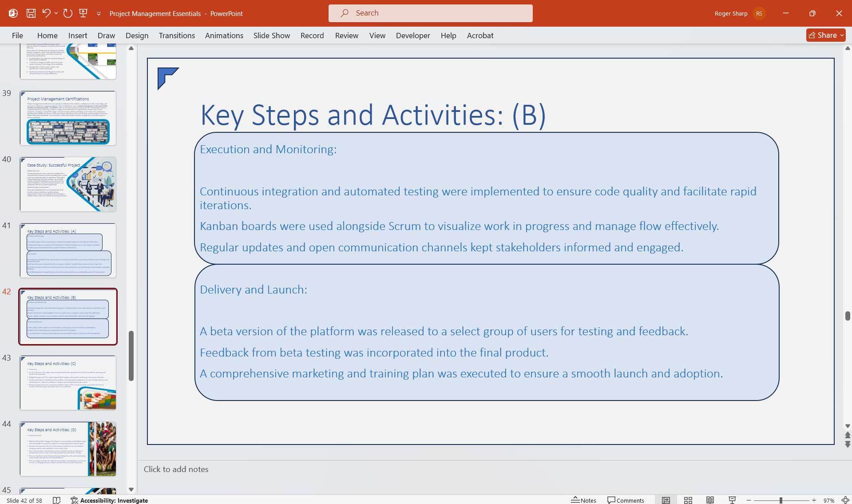Redo the last action

[x=67, y=13]
